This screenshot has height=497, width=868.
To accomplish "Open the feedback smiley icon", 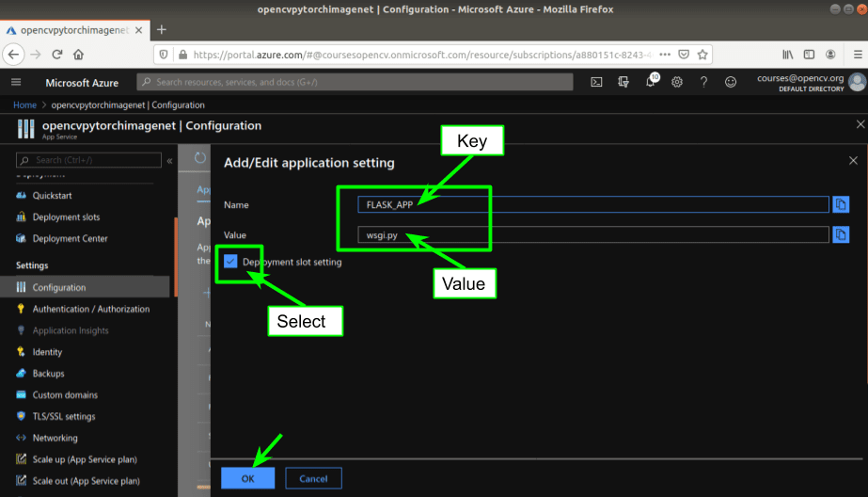I will click(731, 82).
